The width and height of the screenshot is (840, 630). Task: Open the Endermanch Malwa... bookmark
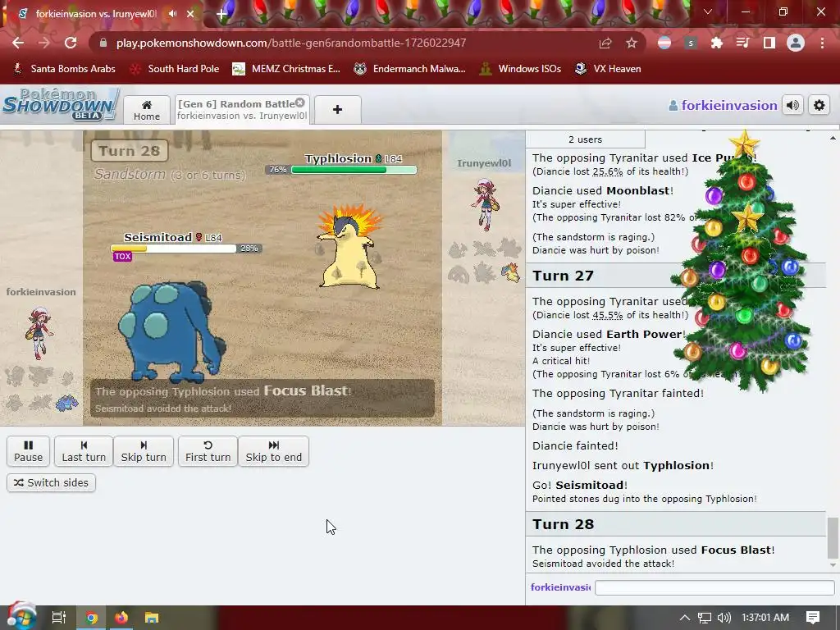[x=410, y=69]
